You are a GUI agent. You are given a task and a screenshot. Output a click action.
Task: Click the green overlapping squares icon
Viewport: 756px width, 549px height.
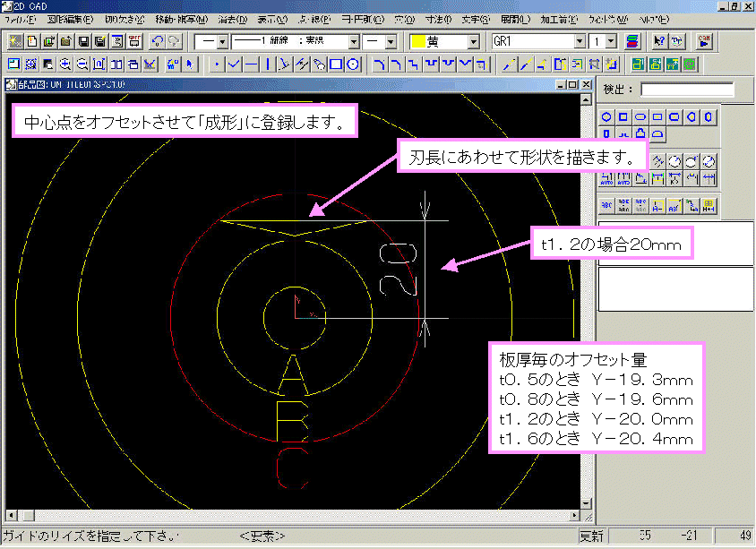tap(690, 64)
